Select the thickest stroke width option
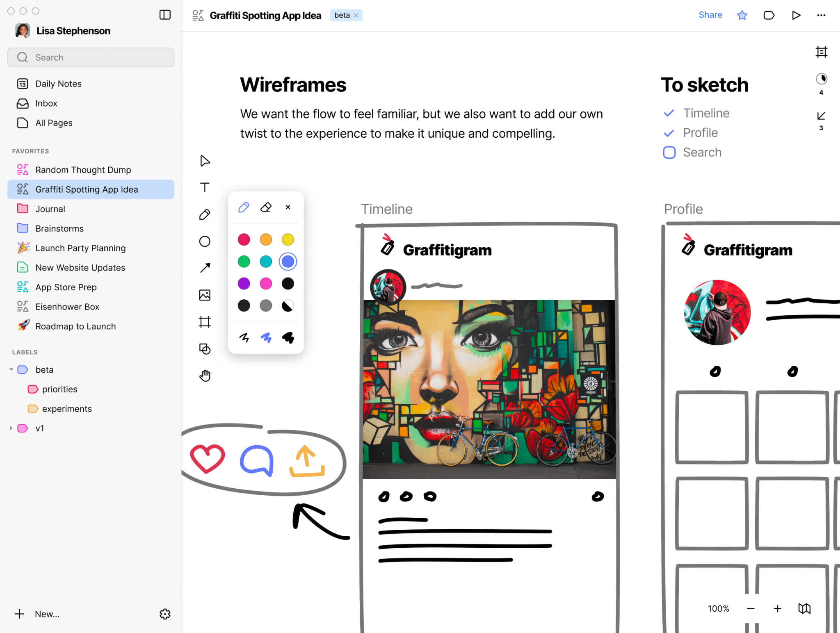The width and height of the screenshot is (840, 633). pos(288,337)
